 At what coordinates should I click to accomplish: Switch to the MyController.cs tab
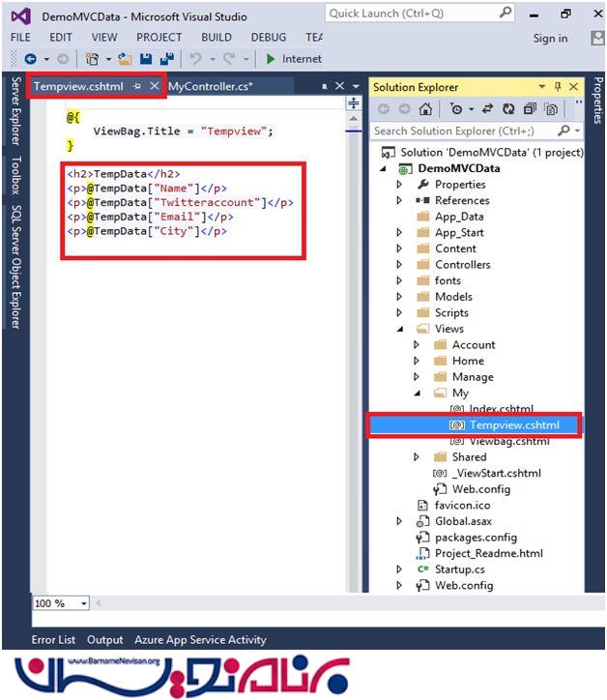(211, 86)
